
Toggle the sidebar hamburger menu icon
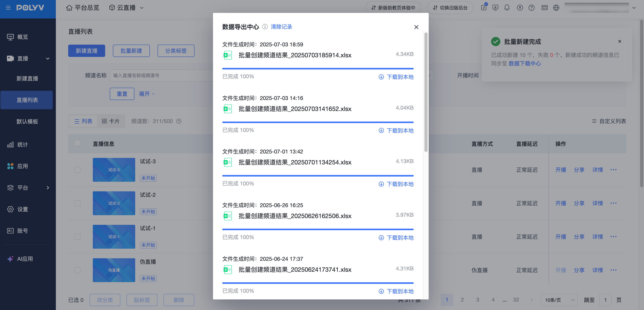coord(8,8)
